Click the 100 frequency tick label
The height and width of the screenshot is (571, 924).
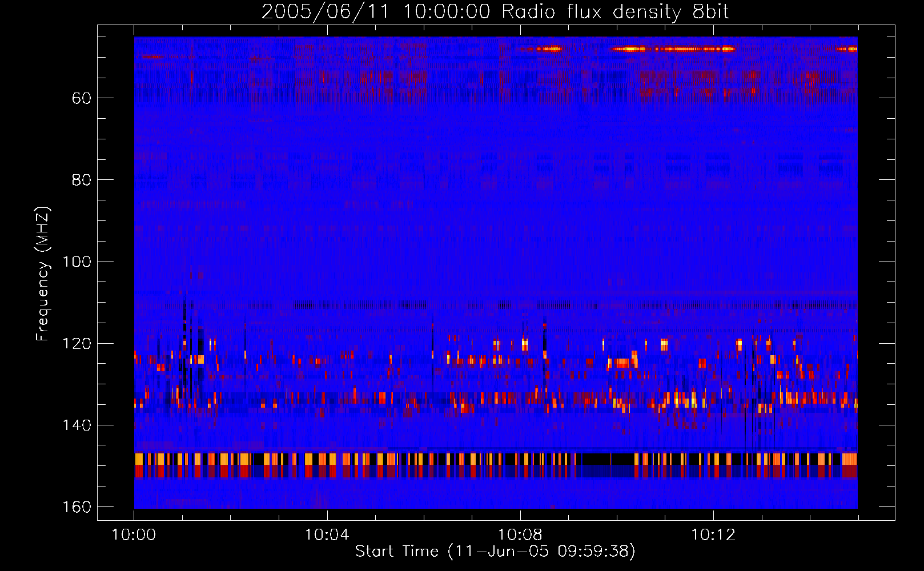point(76,262)
